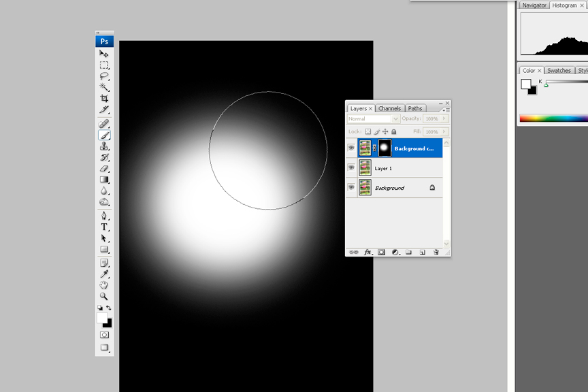Switch to the Swatches tab
The image size is (588, 392).
click(x=559, y=70)
